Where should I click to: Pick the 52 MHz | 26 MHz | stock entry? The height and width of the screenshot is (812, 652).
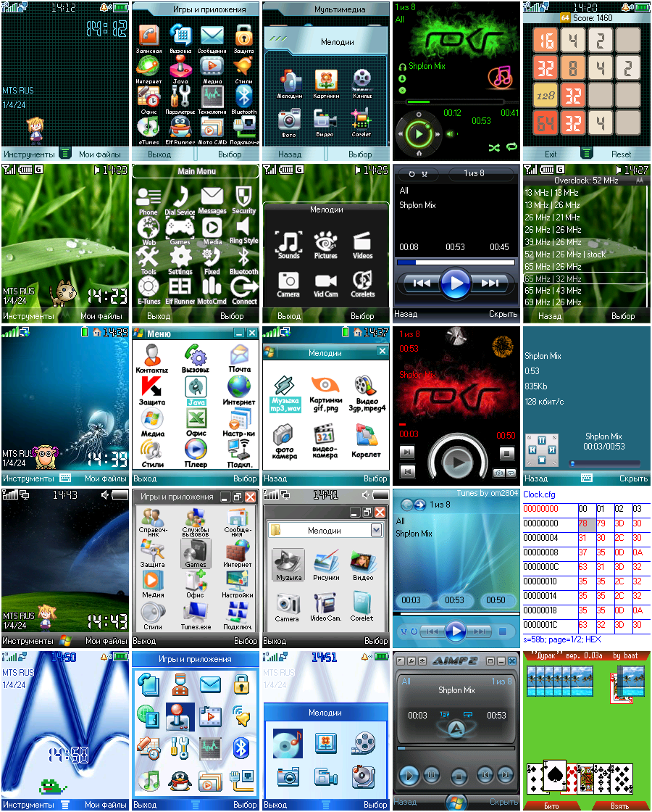click(x=585, y=254)
